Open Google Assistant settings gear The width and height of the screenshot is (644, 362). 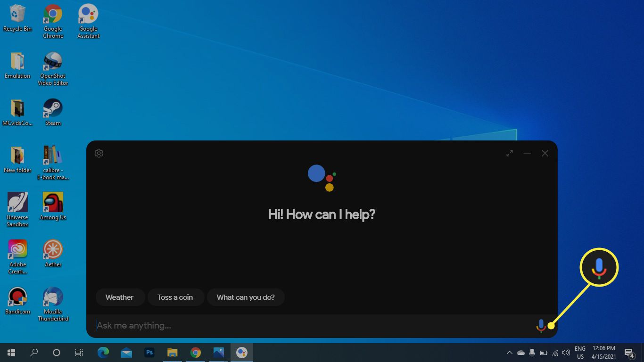point(99,153)
